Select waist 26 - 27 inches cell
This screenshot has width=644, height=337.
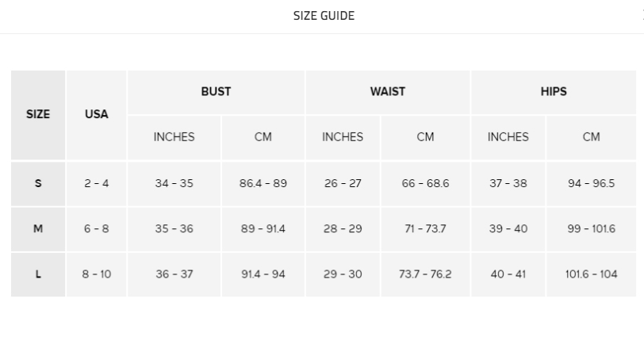pyautogui.click(x=343, y=183)
